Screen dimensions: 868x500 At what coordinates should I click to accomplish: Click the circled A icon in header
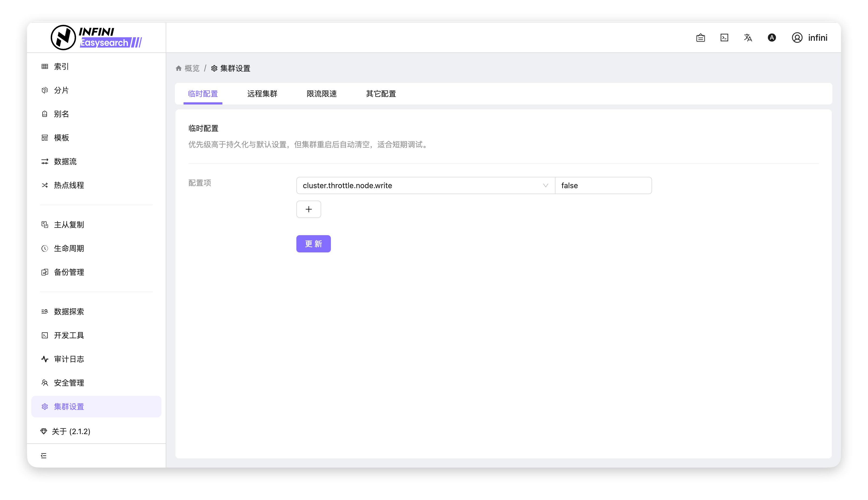pyautogui.click(x=772, y=38)
